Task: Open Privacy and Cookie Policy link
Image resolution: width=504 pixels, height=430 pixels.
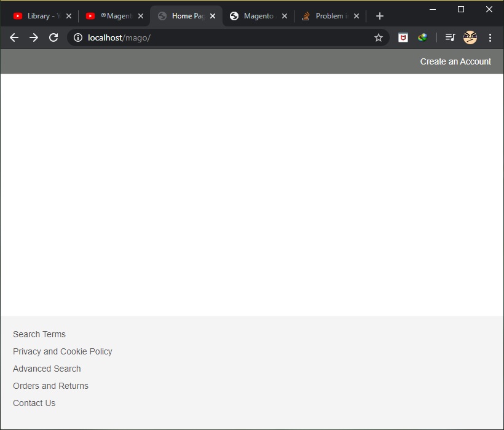Action: [63, 351]
